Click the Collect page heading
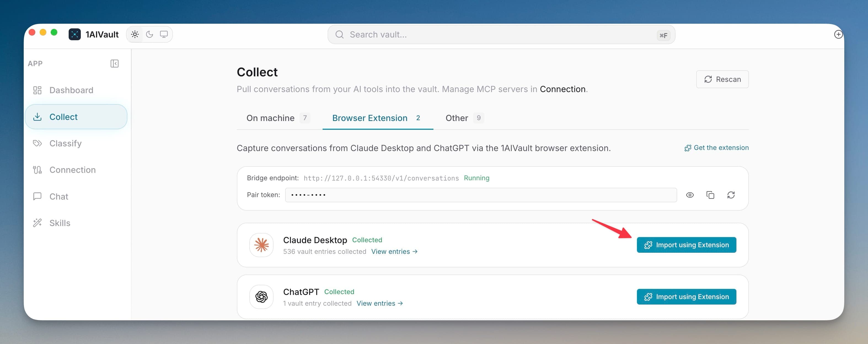This screenshot has width=868, height=344. [x=257, y=72]
